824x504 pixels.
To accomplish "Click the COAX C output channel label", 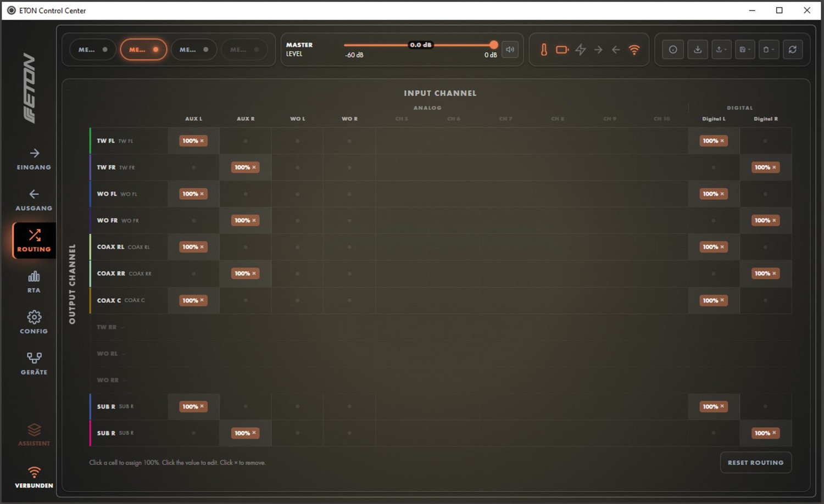I will click(x=109, y=300).
